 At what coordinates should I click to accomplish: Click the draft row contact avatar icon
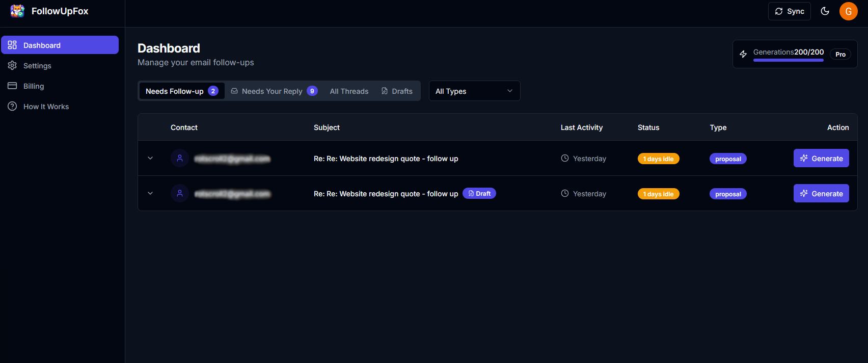click(180, 193)
